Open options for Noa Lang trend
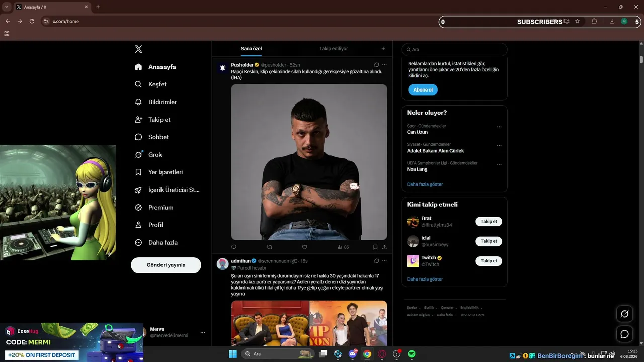This screenshot has height=362, width=644. [499, 164]
